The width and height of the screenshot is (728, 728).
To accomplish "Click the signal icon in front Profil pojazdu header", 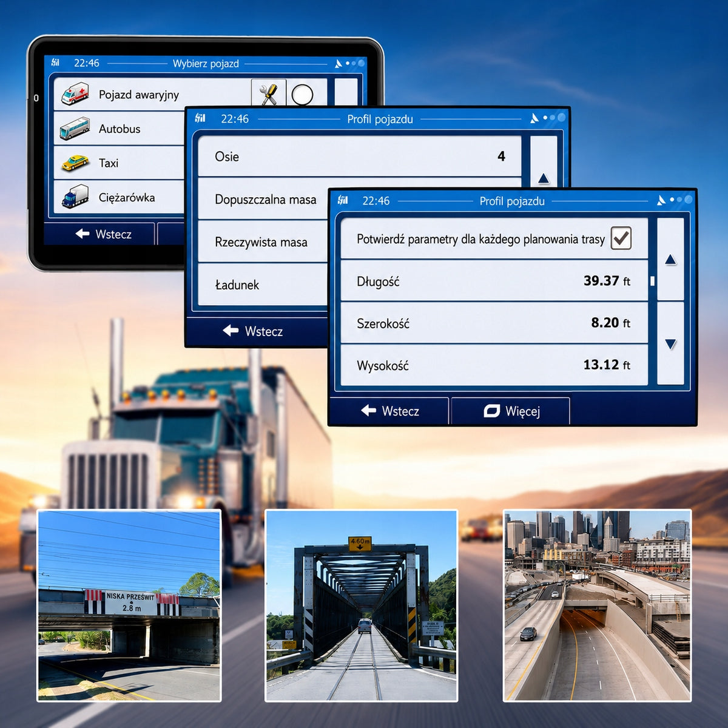I will pyautogui.click(x=343, y=200).
